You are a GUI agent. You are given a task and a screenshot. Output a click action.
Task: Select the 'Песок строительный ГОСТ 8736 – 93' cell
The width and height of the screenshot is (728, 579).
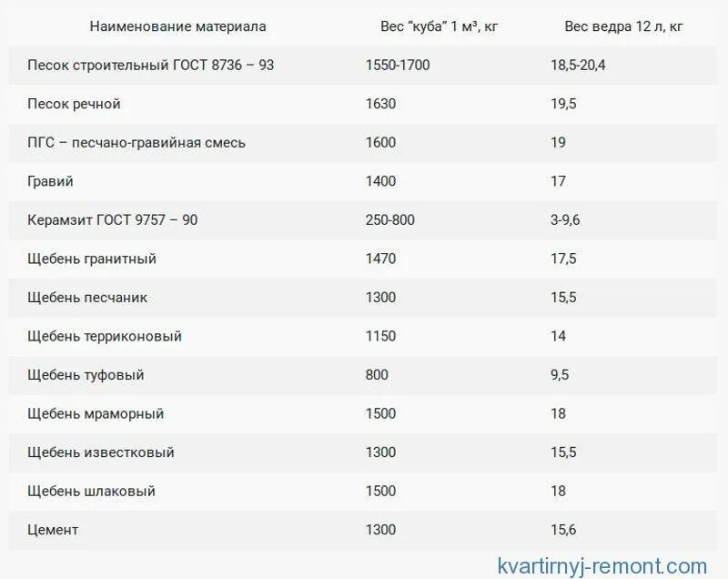click(x=150, y=65)
